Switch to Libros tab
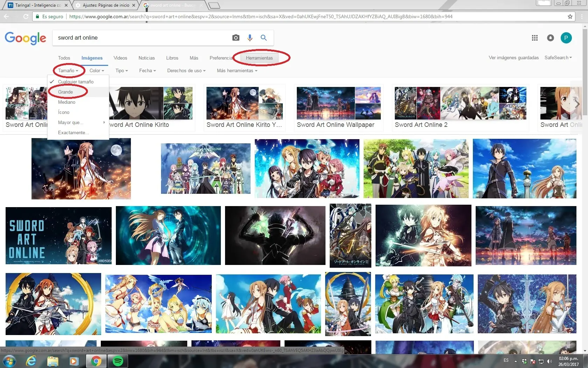The width and height of the screenshot is (588, 368). pos(172,58)
